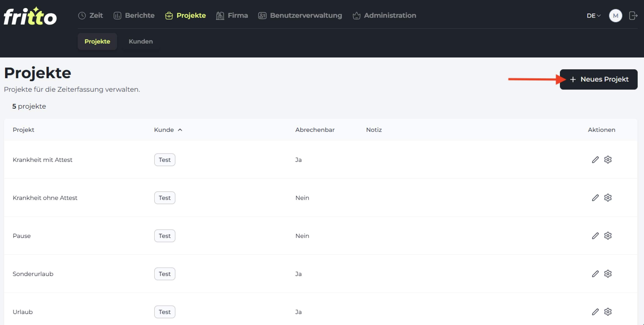Click Ja in the Krankheit mit Attest row
Screen dimensions: 644x325
(299, 160)
